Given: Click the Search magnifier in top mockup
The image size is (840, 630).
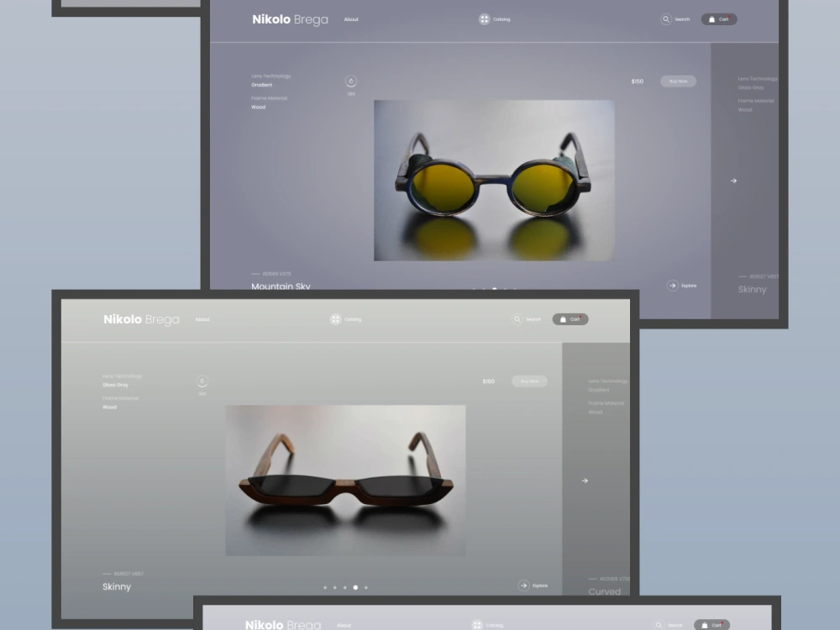Looking at the screenshot, I should tap(665, 19).
